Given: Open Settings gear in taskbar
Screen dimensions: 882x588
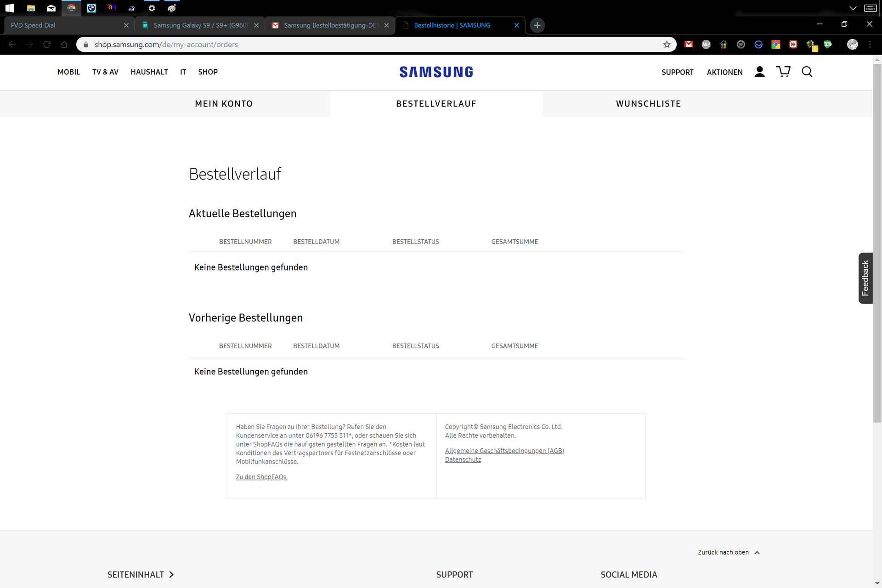Looking at the screenshot, I should (x=152, y=8).
